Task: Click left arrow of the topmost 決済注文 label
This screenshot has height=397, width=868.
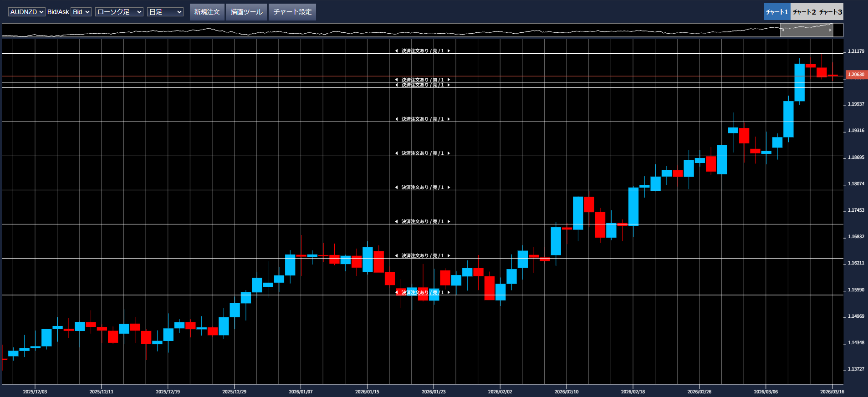Action: pyautogui.click(x=396, y=51)
